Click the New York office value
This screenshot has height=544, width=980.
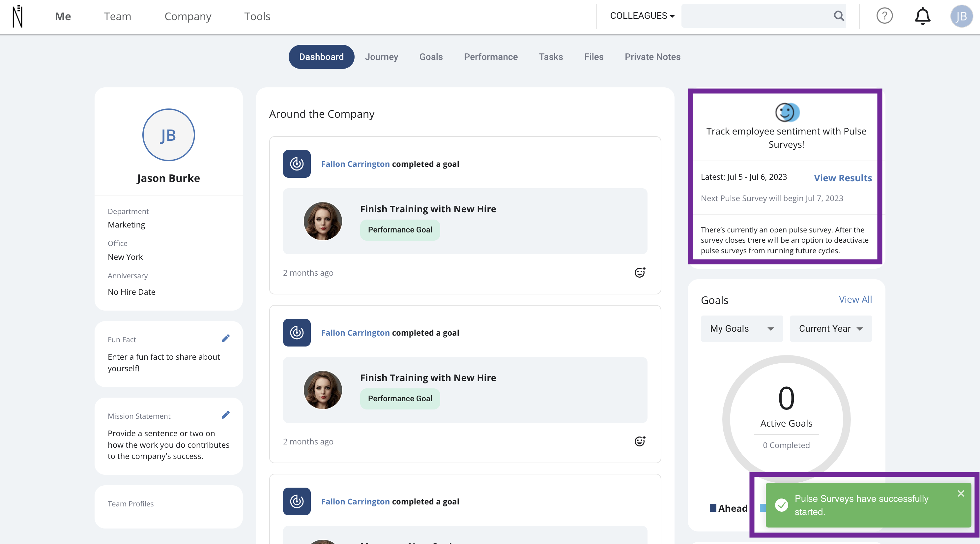pyautogui.click(x=125, y=257)
